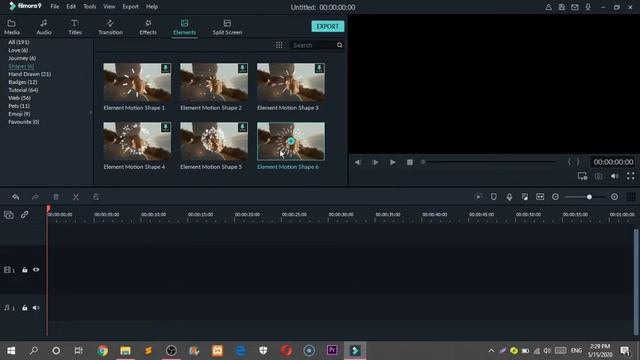Viewport: 640px width, 360px height.
Task: Open the Split Screen tab
Action: coord(227,27)
